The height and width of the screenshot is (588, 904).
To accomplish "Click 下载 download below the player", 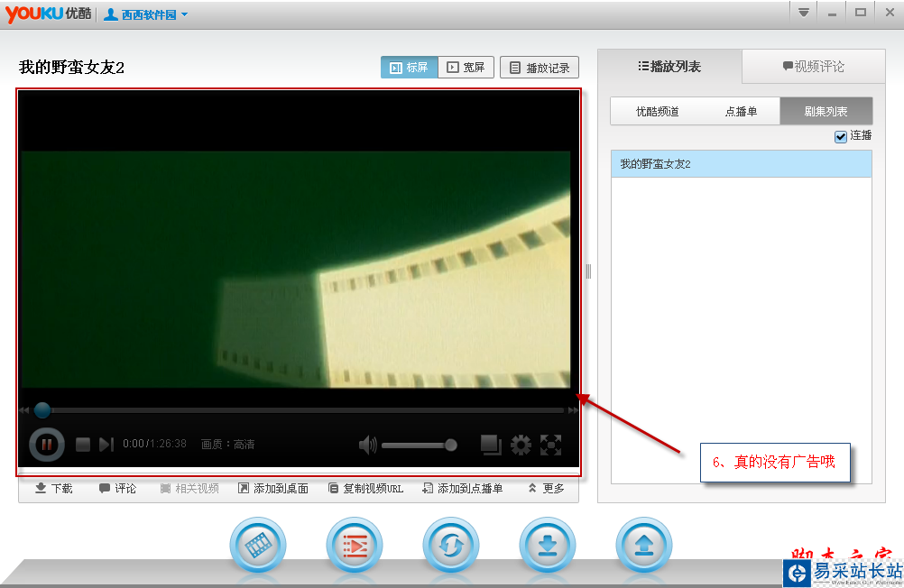I will 53,488.
